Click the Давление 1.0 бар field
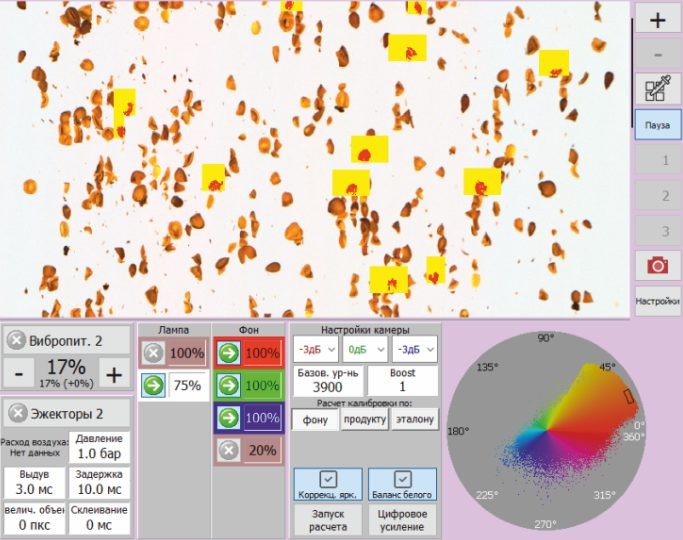Viewport: 683px width, 540px height. tap(99, 447)
